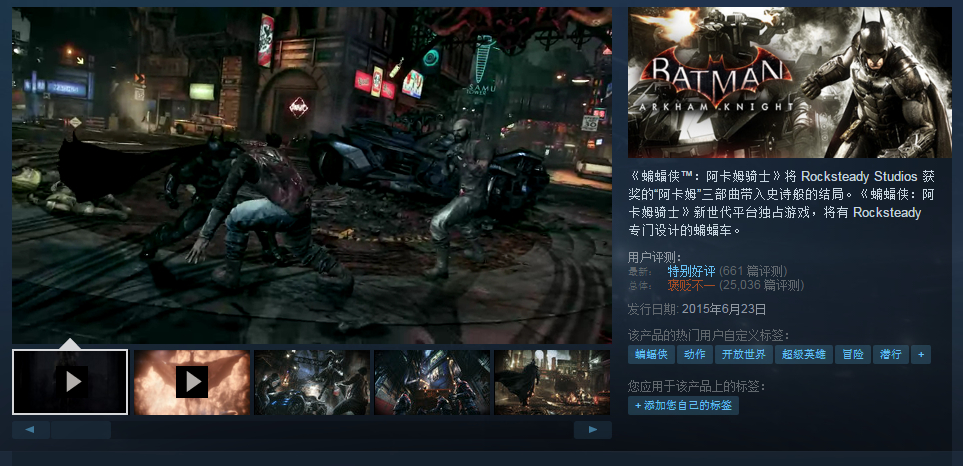
Task: Click the 潜行 tag
Action: [x=891, y=354]
